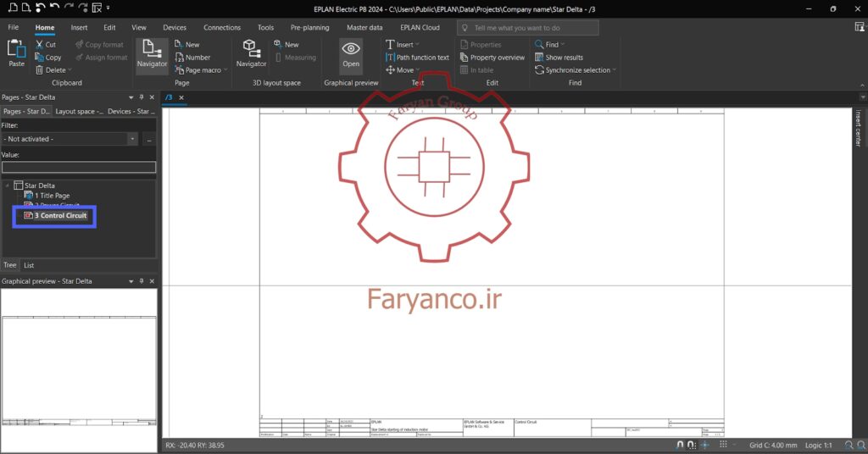Image resolution: width=868 pixels, height=454 pixels.
Task: Click the Cut scissors icon
Action: [39, 44]
